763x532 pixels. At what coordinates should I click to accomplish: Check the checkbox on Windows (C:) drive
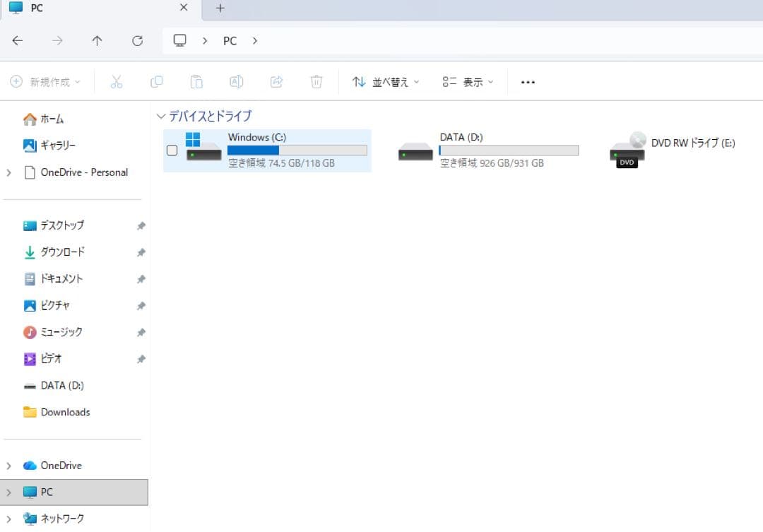172,150
